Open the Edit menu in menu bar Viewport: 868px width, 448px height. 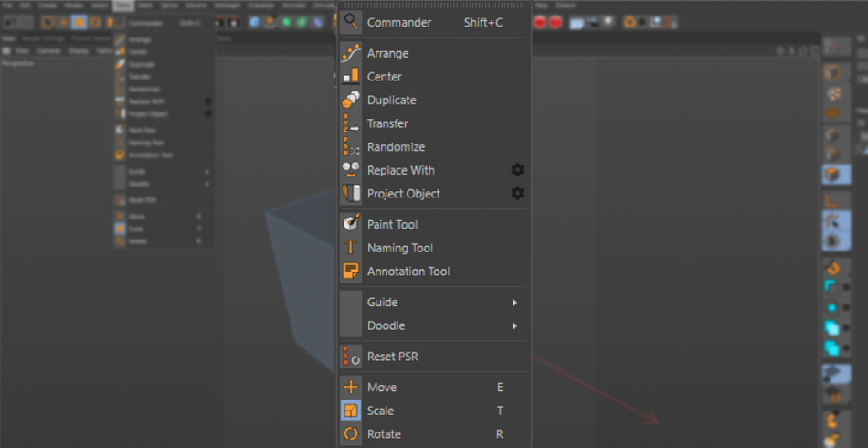tap(26, 5)
